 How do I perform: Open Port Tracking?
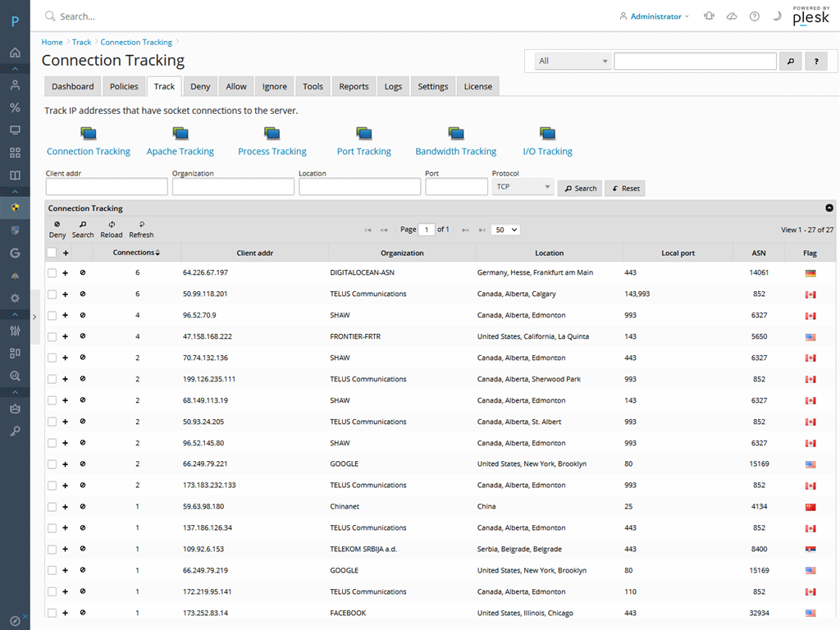point(363,151)
